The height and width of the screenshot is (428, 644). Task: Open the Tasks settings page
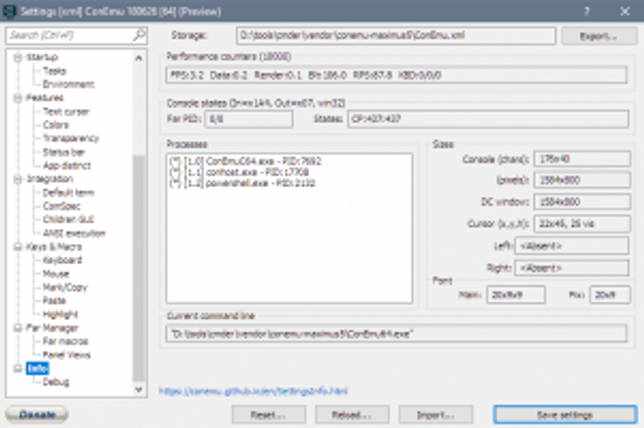click(x=54, y=71)
